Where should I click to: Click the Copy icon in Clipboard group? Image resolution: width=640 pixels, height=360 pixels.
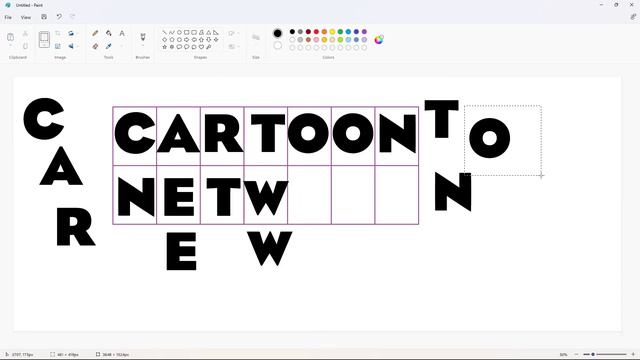tap(25, 46)
